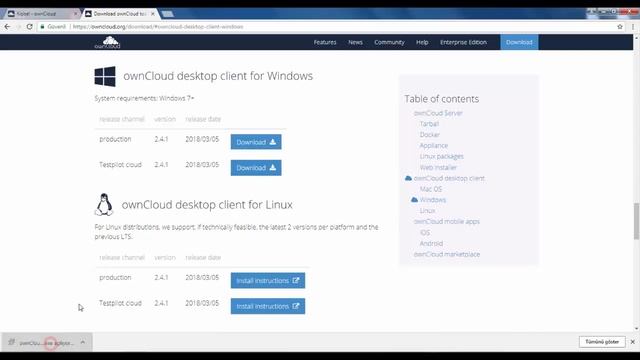This screenshot has height=360, width=640.
Task: Click the secure padlock icon in the address bar
Action: tap(42, 27)
